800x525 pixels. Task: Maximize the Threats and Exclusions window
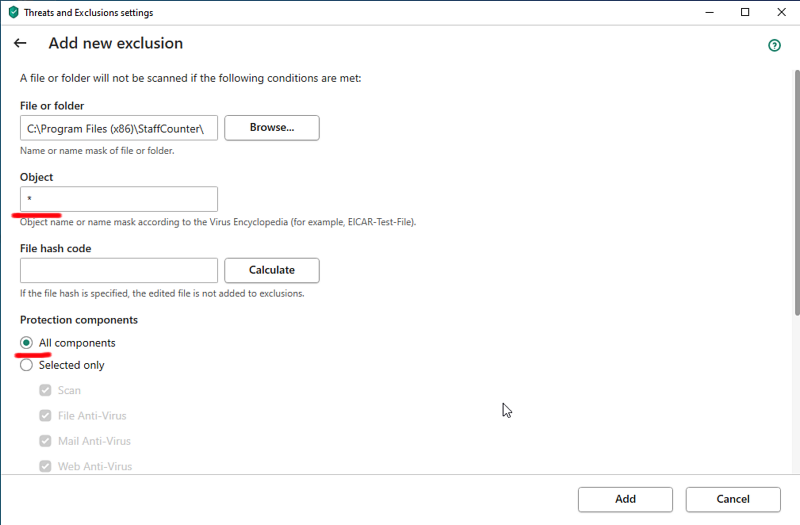pos(745,12)
